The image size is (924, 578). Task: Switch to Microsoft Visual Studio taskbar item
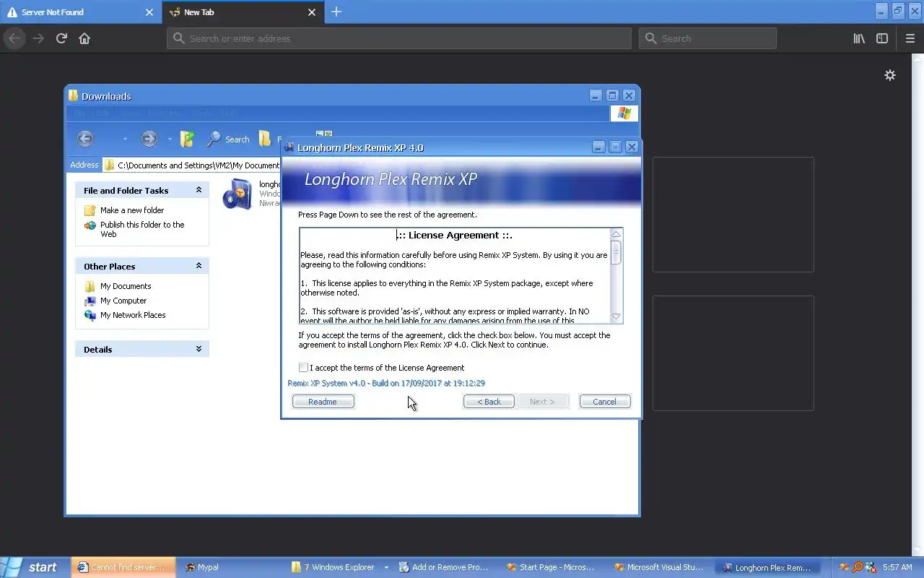point(661,567)
